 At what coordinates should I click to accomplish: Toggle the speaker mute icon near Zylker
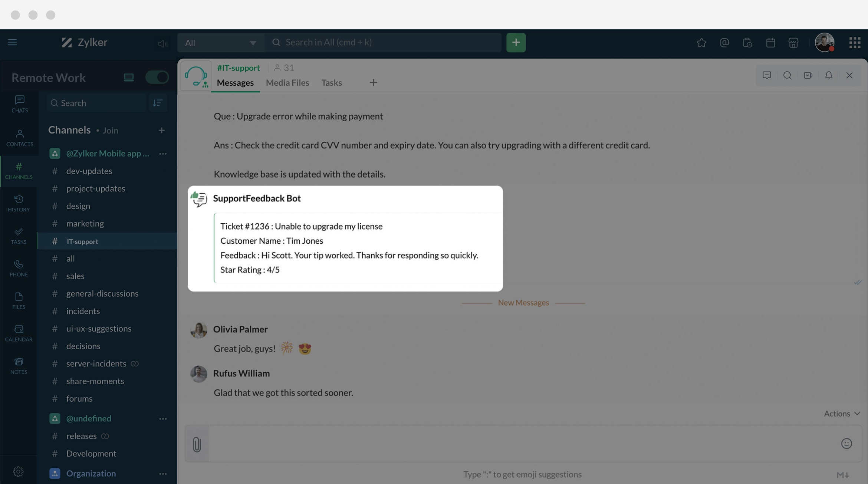[162, 43]
